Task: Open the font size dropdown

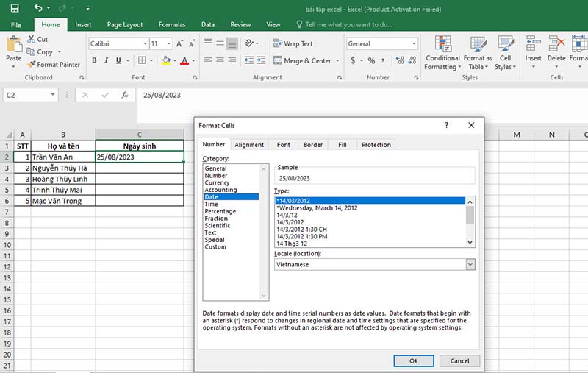Action: point(169,43)
